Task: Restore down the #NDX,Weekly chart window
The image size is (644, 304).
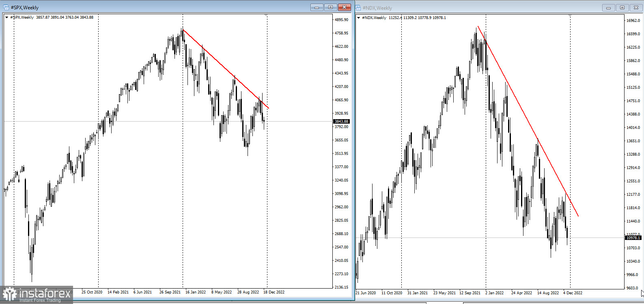Action: (x=622, y=8)
